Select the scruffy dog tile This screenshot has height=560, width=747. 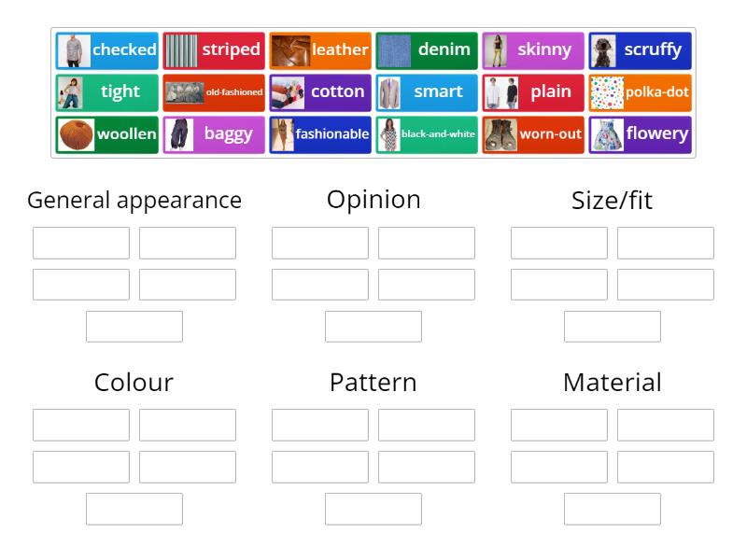click(641, 49)
